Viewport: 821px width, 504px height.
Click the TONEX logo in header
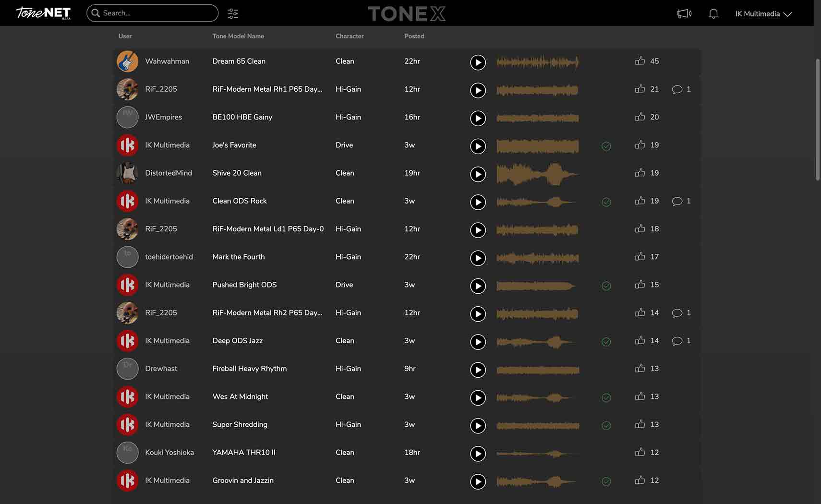click(x=407, y=13)
